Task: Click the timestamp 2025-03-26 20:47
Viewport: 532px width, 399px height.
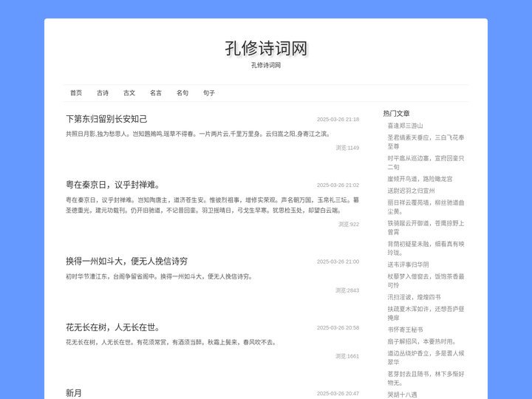Action: [x=338, y=394]
